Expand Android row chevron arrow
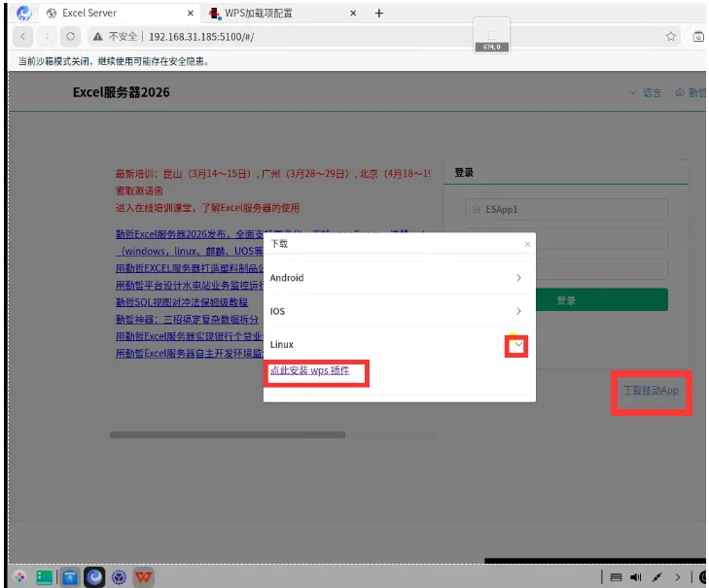Viewport: 709px width, 588px height. [x=518, y=278]
